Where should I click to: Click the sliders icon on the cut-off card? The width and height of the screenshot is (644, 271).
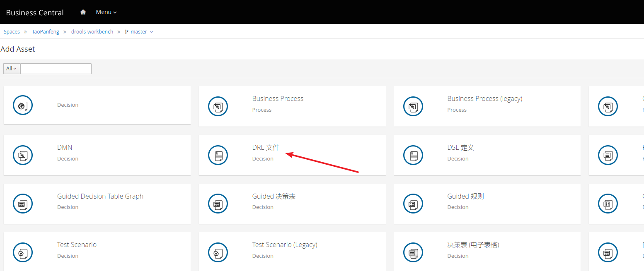608,204
